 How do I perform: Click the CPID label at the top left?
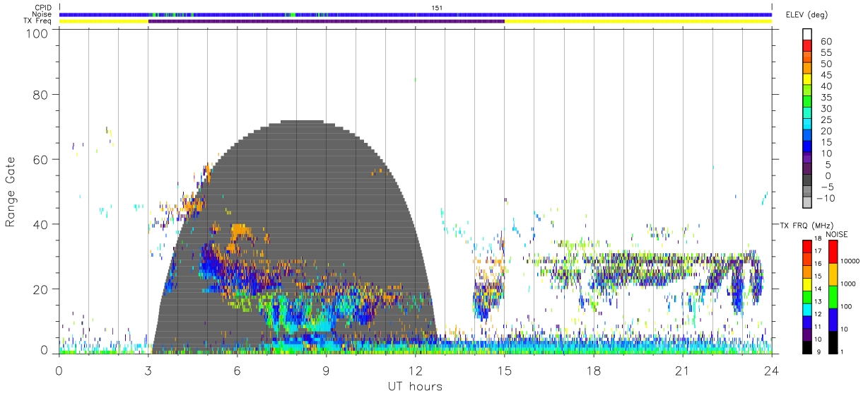coord(42,8)
